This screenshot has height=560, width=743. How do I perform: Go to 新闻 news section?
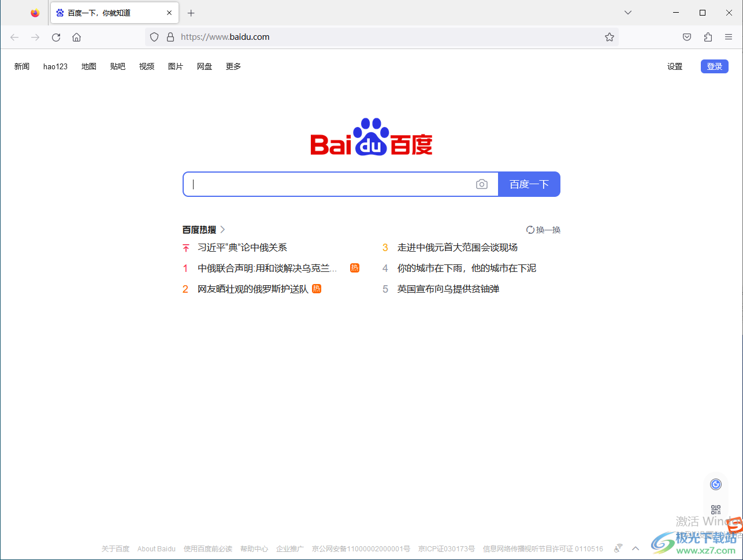[22, 66]
